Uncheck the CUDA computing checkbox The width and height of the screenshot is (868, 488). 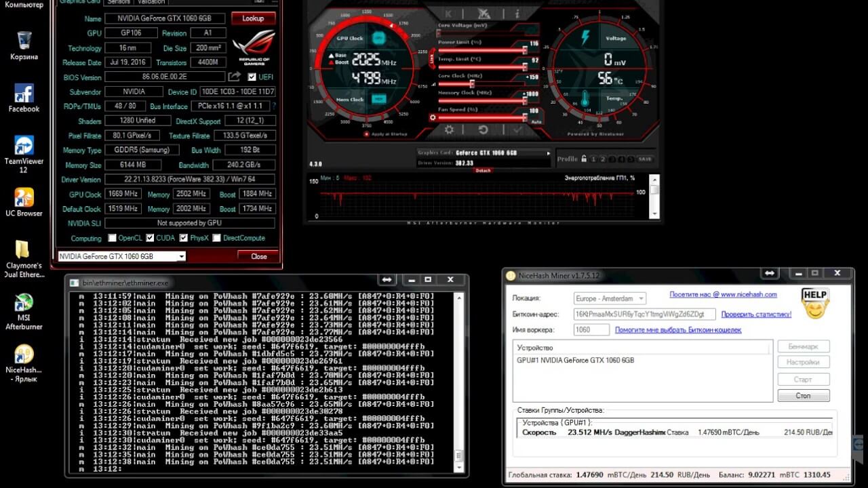pyautogui.click(x=150, y=239)
